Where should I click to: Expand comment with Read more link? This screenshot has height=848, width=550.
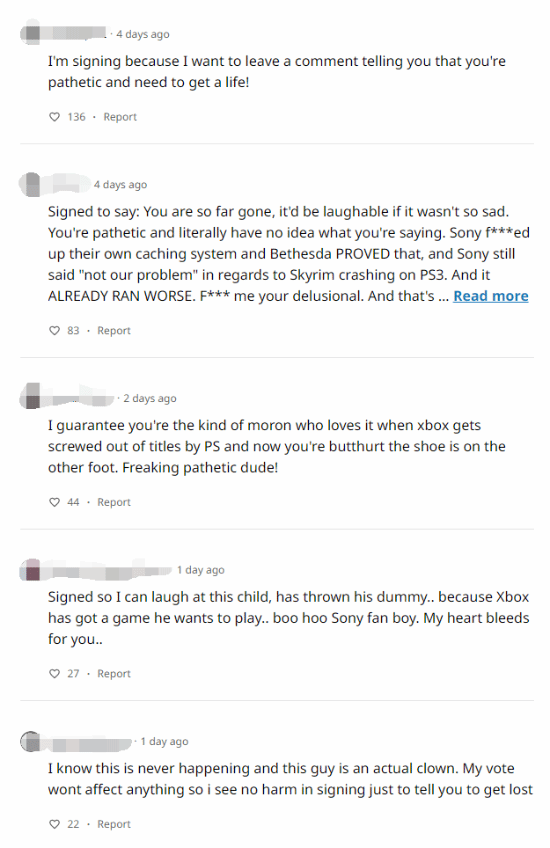coord(491,296)
